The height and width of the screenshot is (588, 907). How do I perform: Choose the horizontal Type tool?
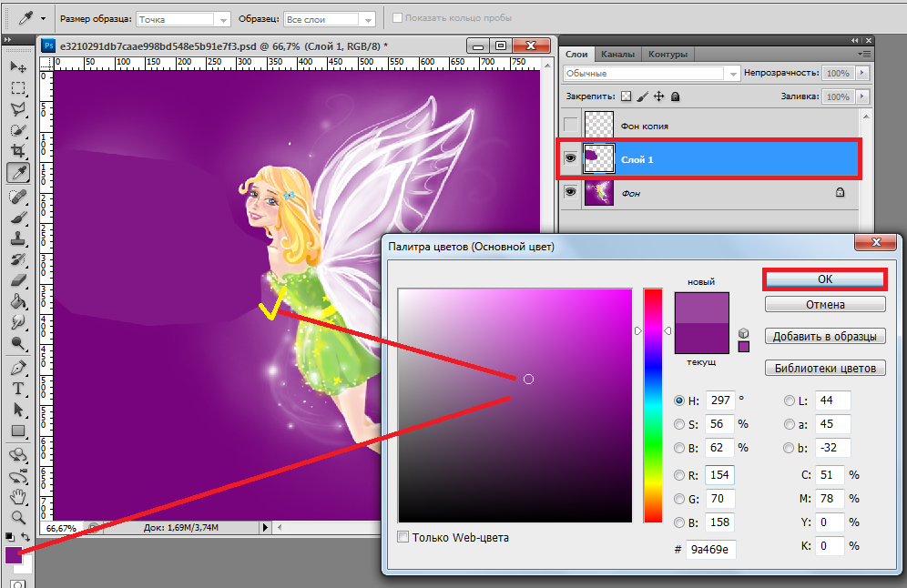click(x=17, y=389)
